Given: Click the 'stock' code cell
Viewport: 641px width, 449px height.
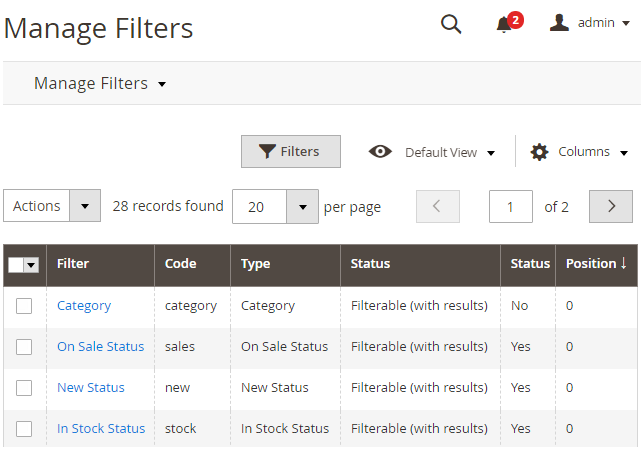Looking at the screenshot, I should [x=180, y=428].
